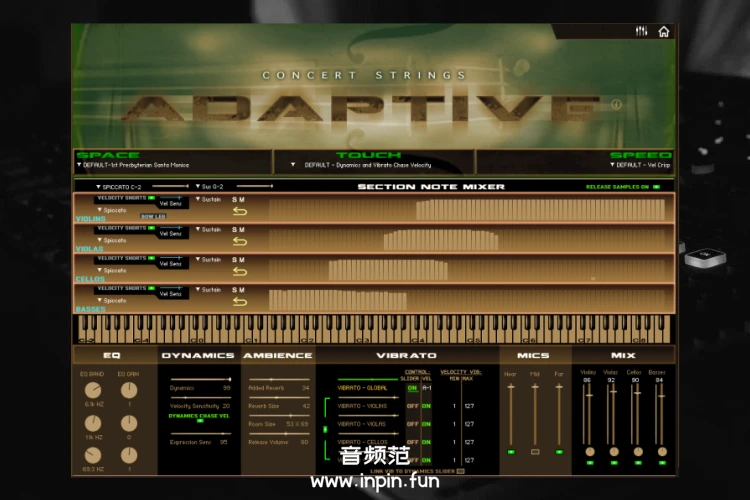Image resolution: width=750 pixels, height=500 pixels.
Task: Click the Violas reset arrow icon
Action: [240, 241]
